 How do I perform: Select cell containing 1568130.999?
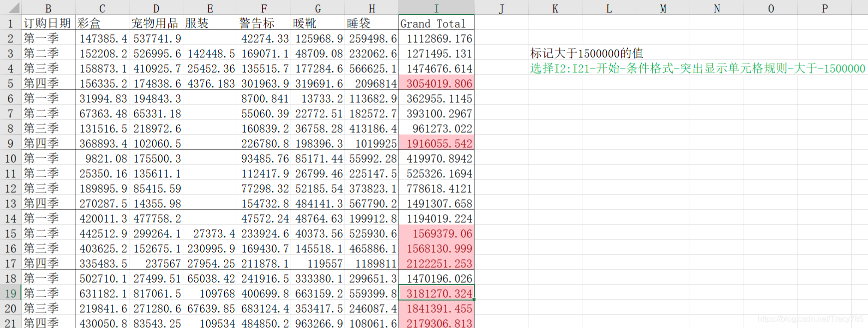[x=436, y=248]
